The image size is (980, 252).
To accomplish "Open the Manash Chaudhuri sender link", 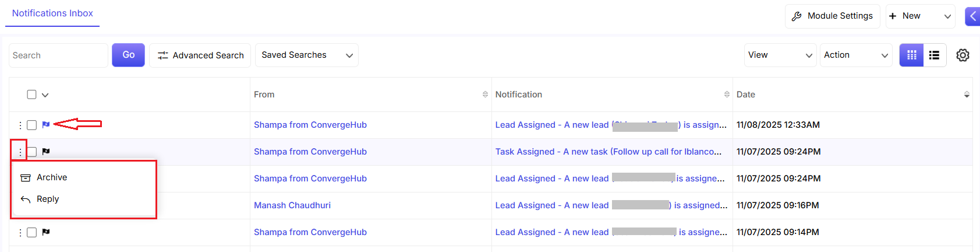I will [x=292, y=205].
